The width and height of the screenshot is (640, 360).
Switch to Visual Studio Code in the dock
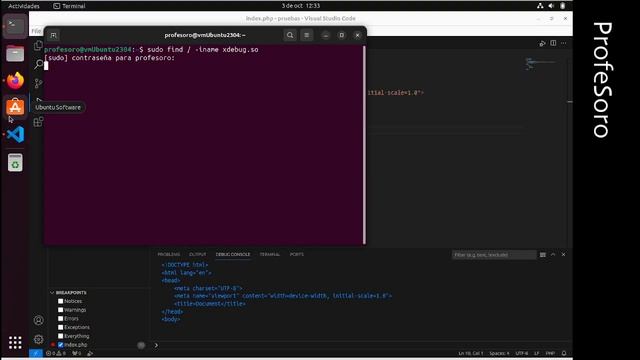[15, 135]
